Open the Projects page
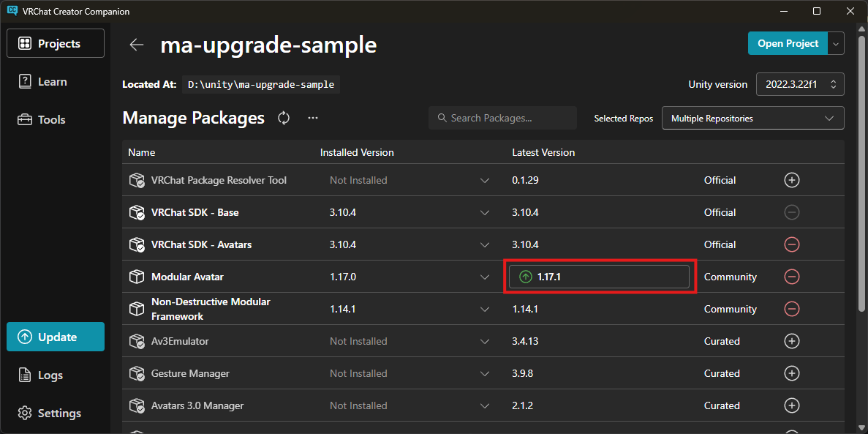The image size is (868, 434). click(56, 43)
